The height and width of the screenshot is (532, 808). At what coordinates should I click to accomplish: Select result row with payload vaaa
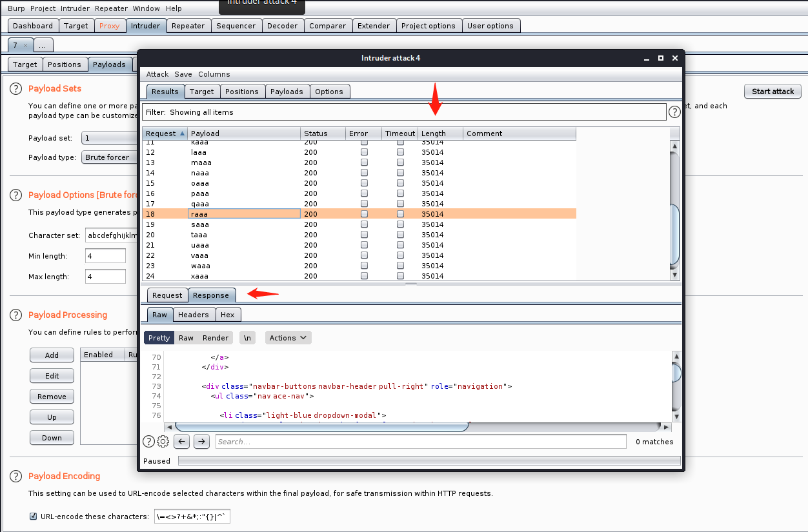click(x=359, y=255)
